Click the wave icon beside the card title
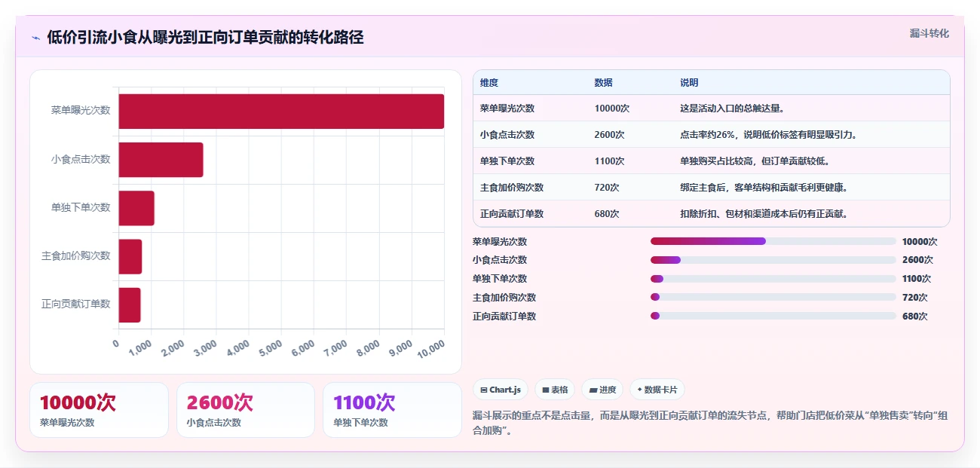 tap(35, 38)
